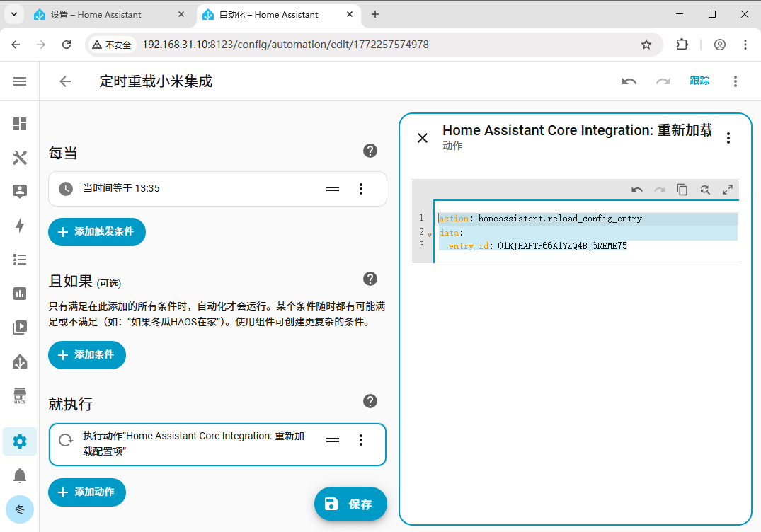Open the user profile avatar 冬
Screen dimensions: 761x532
pos(20,509)
